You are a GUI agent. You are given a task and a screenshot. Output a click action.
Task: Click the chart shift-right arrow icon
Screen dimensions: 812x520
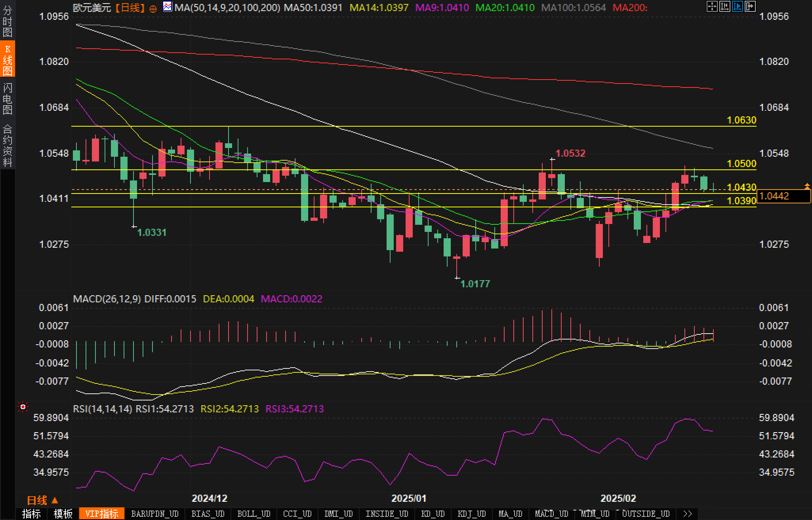pos(750,6)
